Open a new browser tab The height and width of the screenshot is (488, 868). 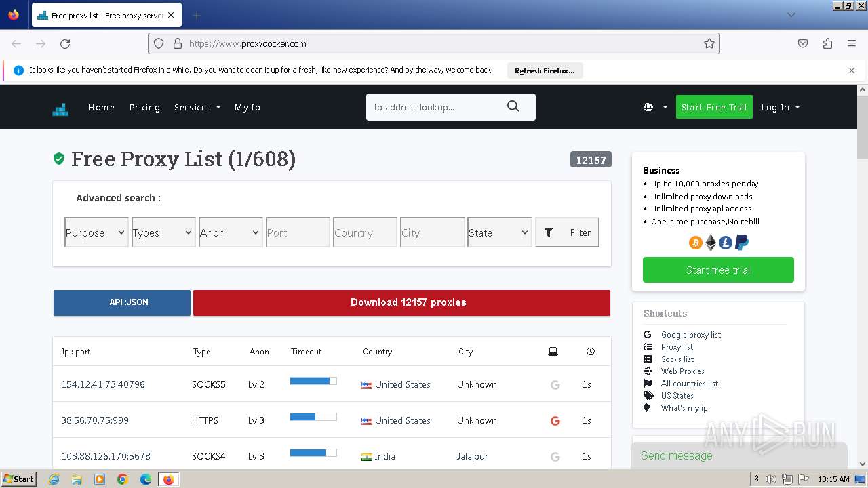[196, 15]
